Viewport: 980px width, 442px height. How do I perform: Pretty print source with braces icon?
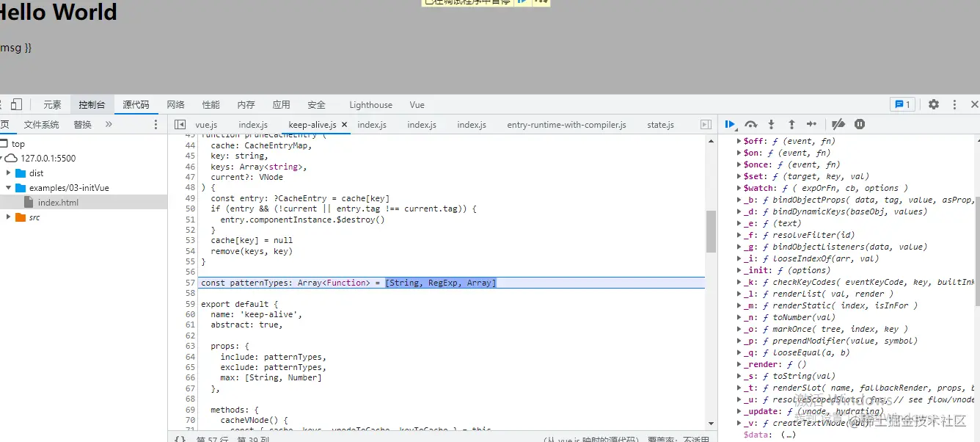pos(180,438)
